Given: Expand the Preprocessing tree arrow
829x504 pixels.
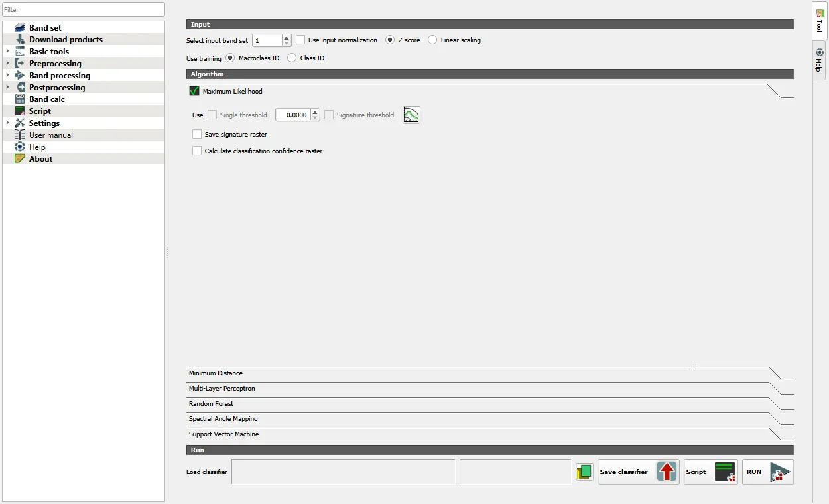Looking at the screenshot, I should 7,64.
